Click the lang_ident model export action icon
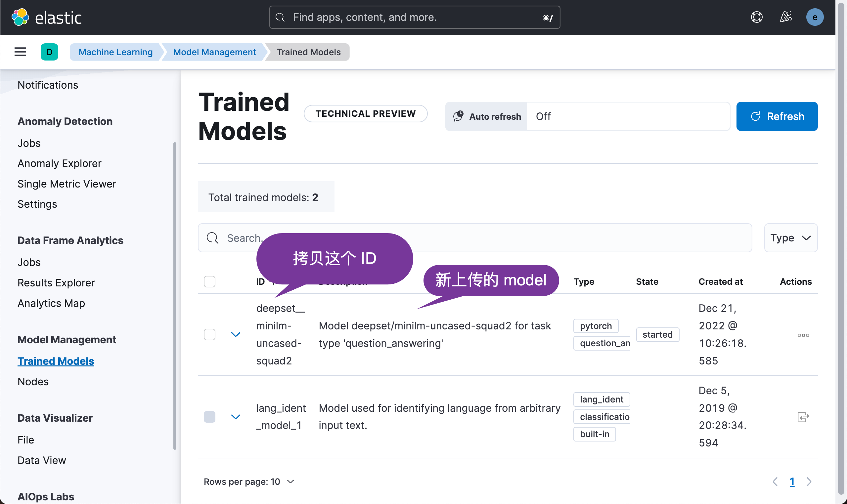847x504 pixels. [x=803, y=417]
